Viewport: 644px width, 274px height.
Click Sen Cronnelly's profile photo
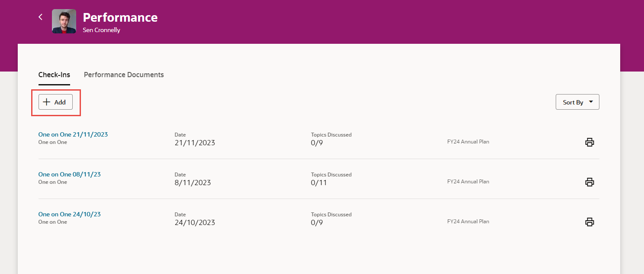click(64, 21)
